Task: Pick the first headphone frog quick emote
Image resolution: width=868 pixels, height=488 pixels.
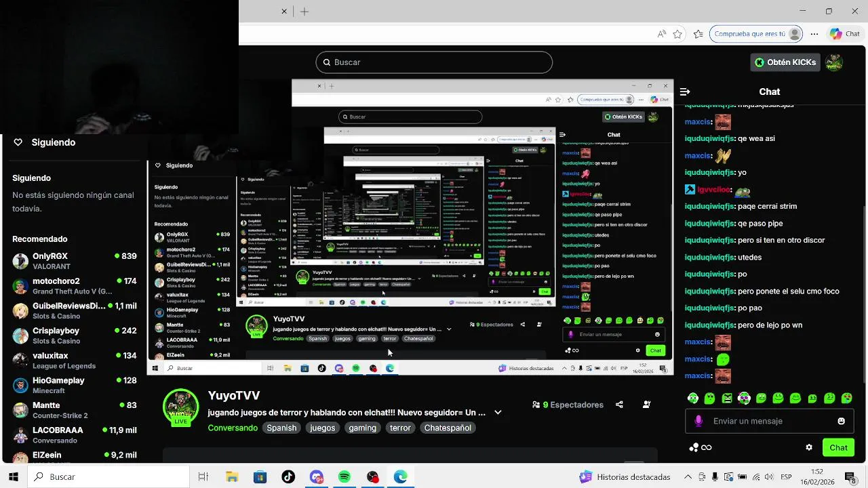Action: pyautogui.click(x=692, y=399)
